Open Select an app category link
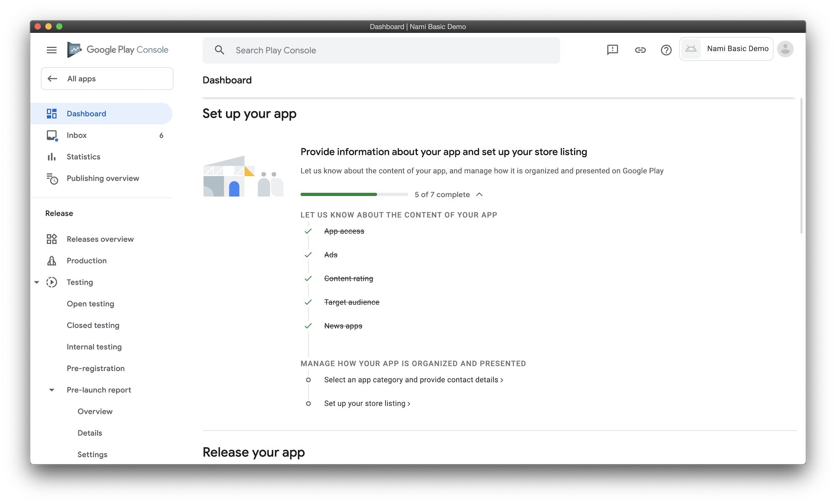This screenshot has height=504, width=836. click(x=413, y=380)
